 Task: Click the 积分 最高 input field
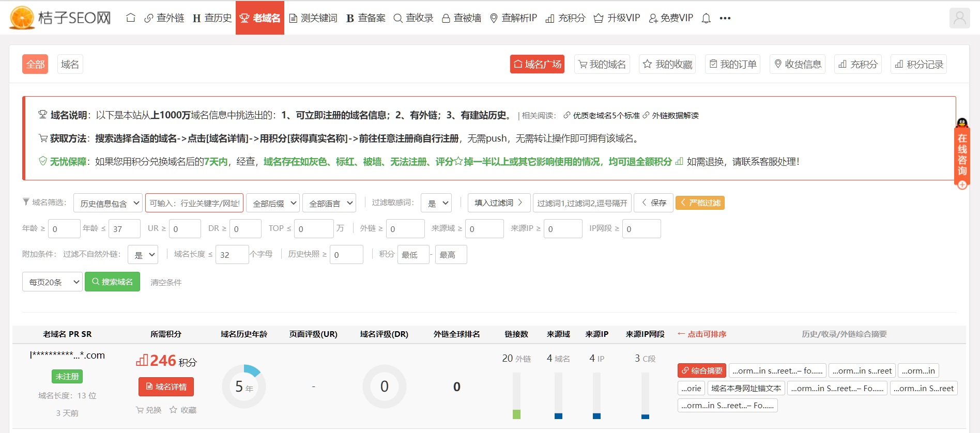[x=451, y=255]
